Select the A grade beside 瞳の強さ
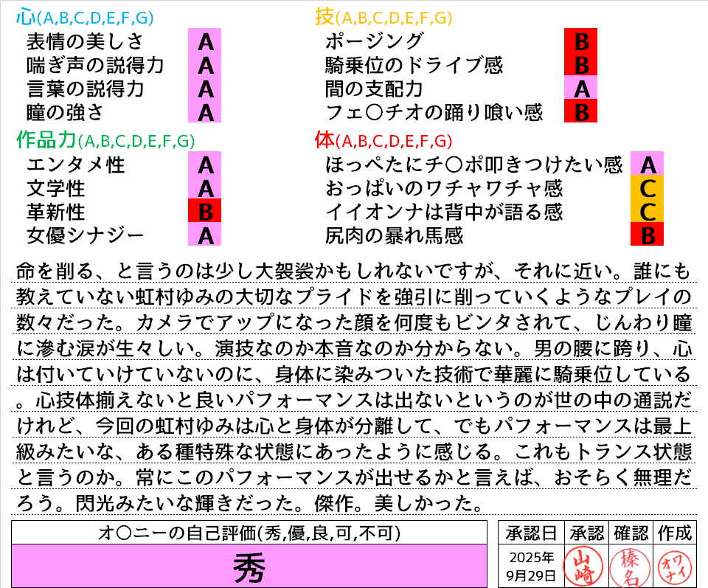 coord(204,111)
